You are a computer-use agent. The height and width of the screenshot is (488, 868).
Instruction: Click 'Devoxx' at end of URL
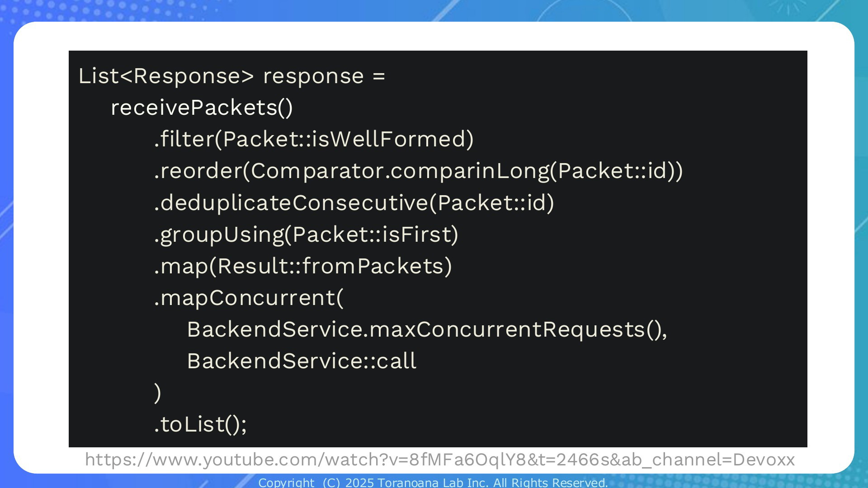point(764,460)
